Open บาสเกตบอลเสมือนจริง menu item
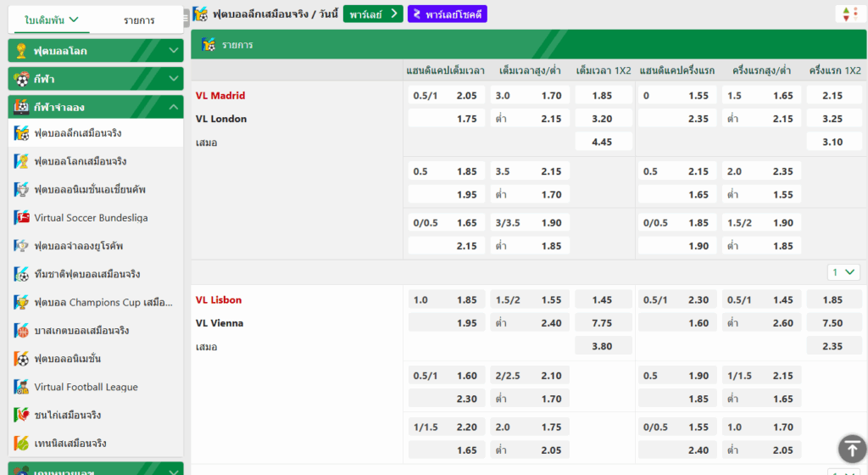 click(x=96, y=331)
